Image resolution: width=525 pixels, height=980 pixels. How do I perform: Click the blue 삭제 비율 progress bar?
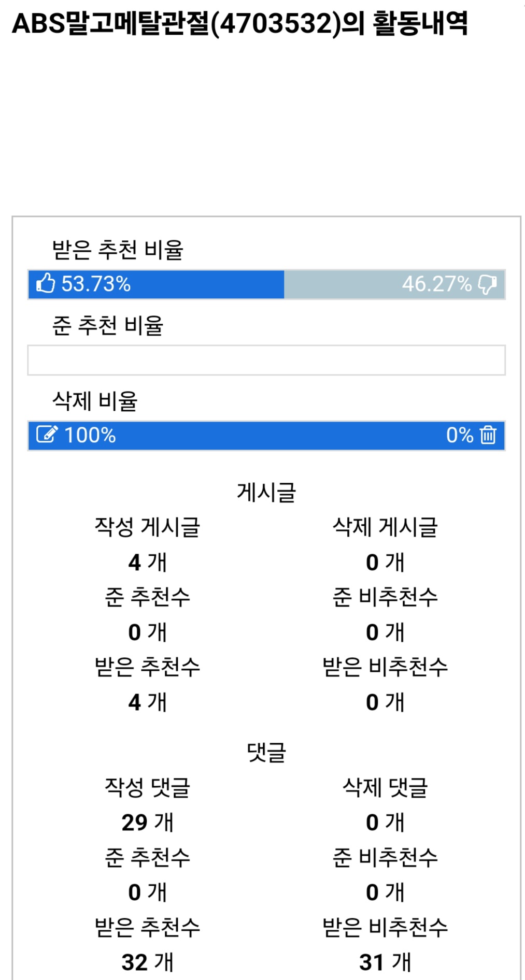[266, 436]
